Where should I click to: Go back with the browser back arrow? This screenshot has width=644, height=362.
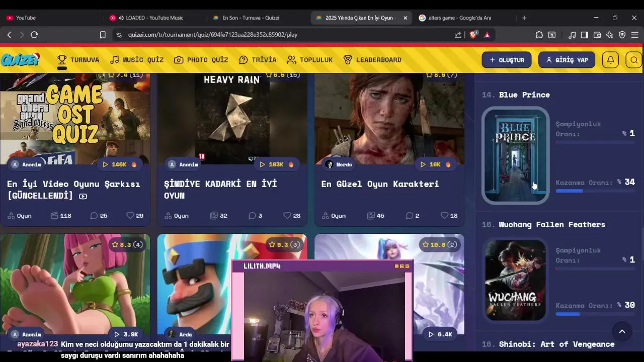point(9,35)
